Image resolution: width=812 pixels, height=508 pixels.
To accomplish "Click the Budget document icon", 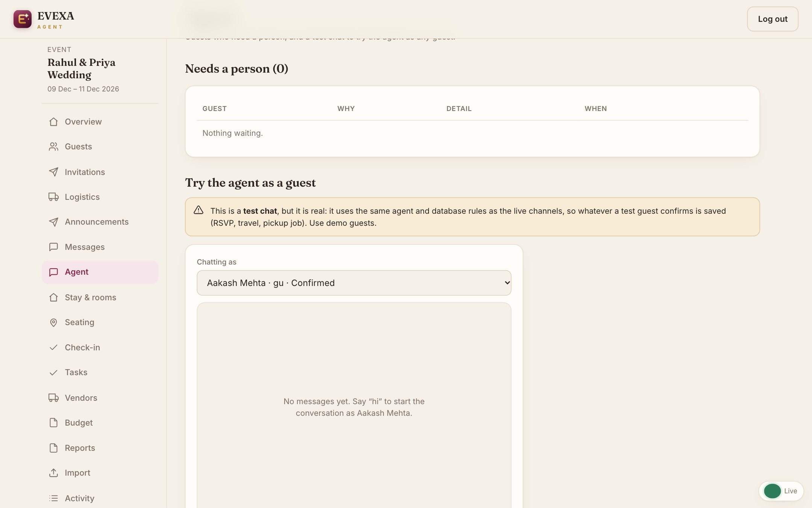I will (53, 423).
